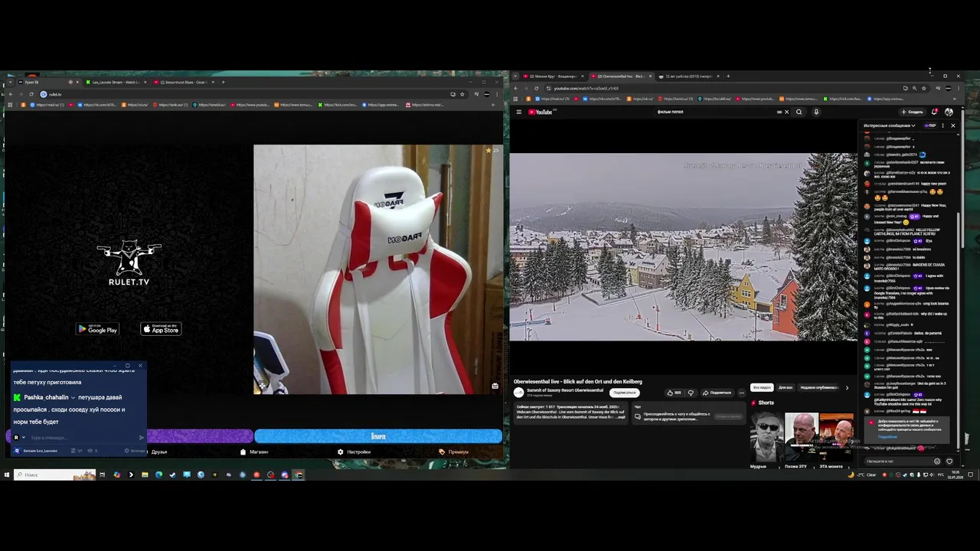The image size is (980, 551).
Task: Select the second filter chip above Shorts
Action: (x=786, y=387)
